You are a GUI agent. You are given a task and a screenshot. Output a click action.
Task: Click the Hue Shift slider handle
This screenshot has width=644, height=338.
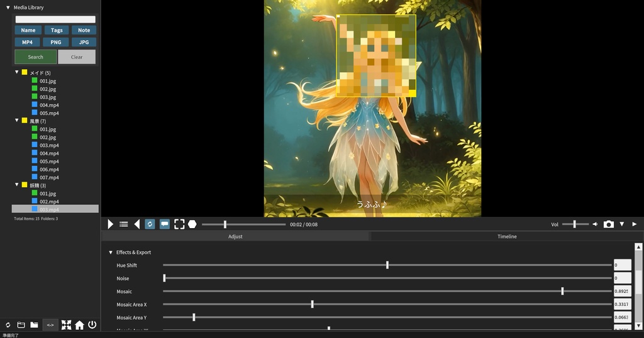coord(387,265)
